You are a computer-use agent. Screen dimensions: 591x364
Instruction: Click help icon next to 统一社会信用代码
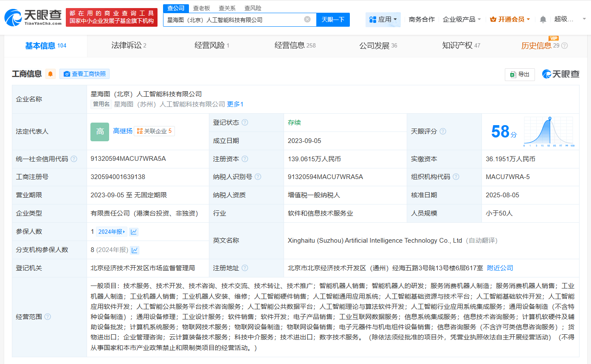pyautogui.click(x=74, y=159)
